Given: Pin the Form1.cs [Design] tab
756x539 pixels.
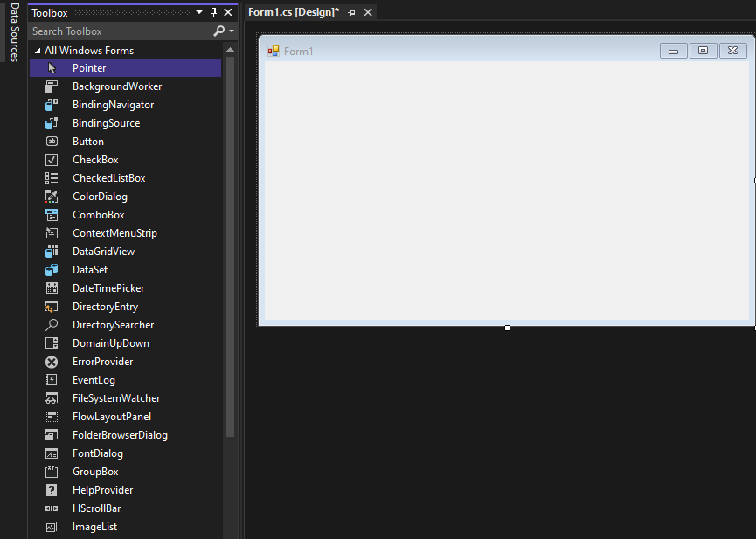Looking at the screenshot, I should (x=351, y=12).
